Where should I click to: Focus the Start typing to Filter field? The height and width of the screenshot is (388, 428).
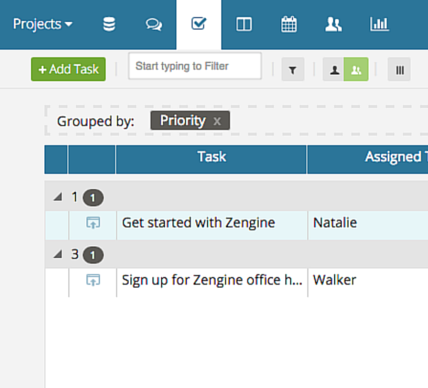195,66
